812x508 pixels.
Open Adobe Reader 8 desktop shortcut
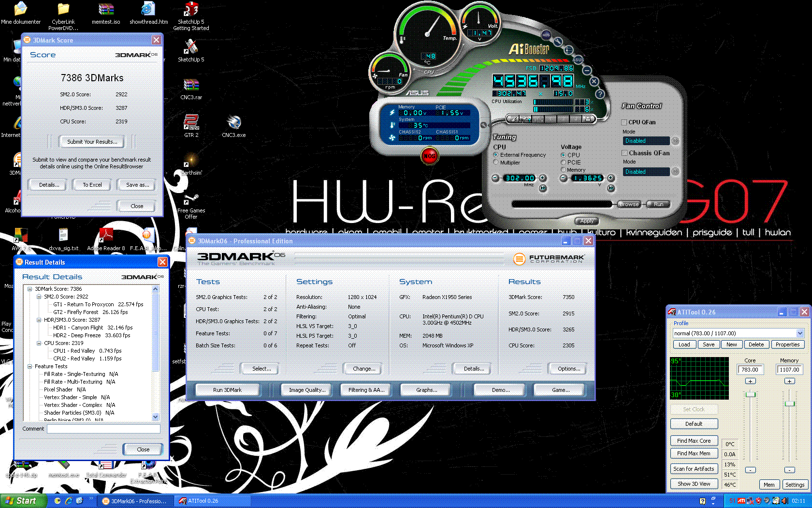106,239
